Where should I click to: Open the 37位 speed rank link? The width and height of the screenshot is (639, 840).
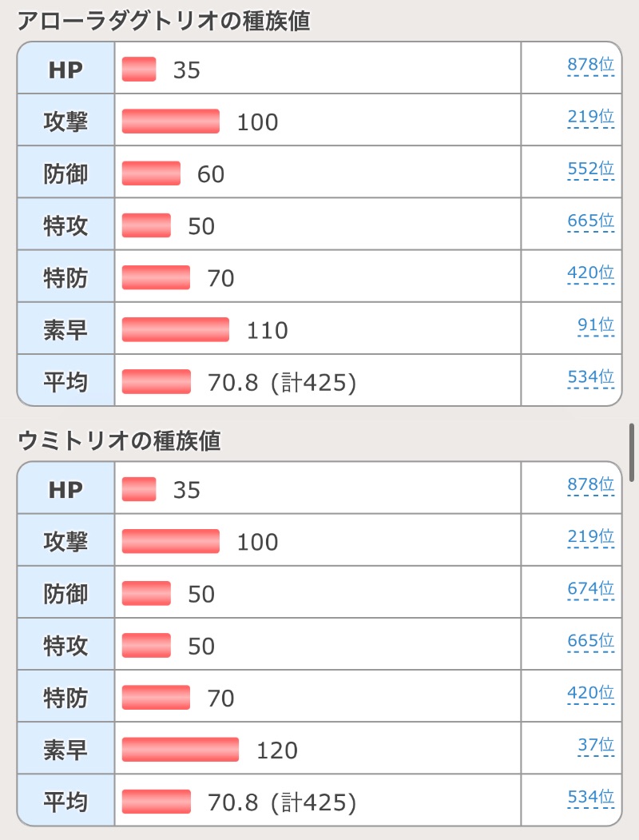(596, 746)
